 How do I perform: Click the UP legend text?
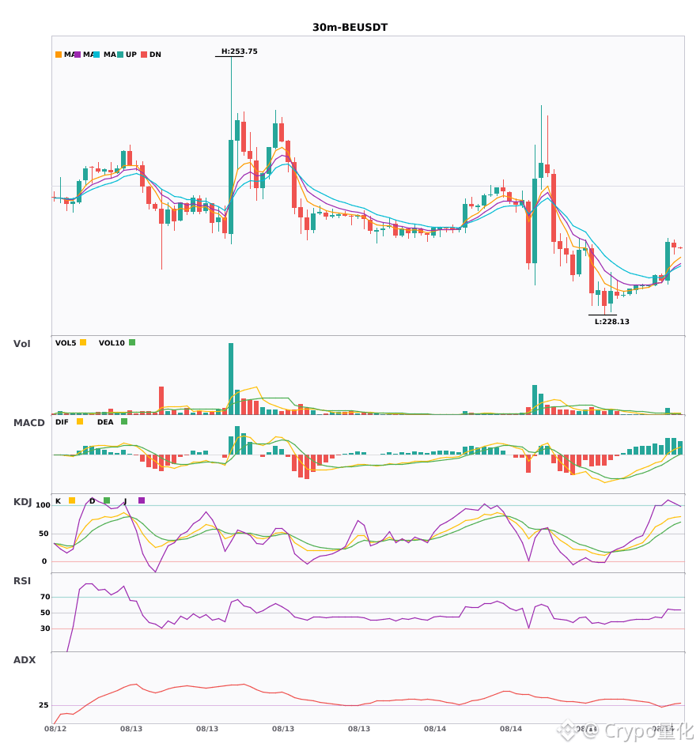(131, 55)
